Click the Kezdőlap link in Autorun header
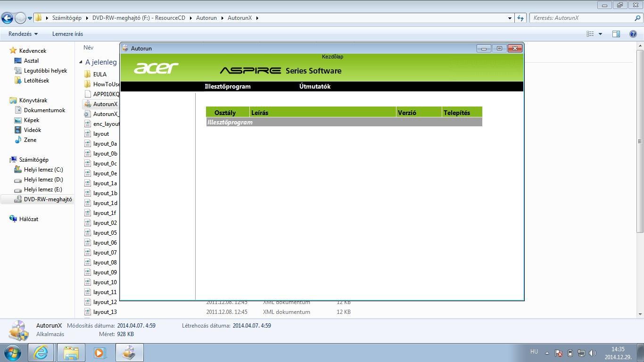The image size is (644, 362). (332, 57)
